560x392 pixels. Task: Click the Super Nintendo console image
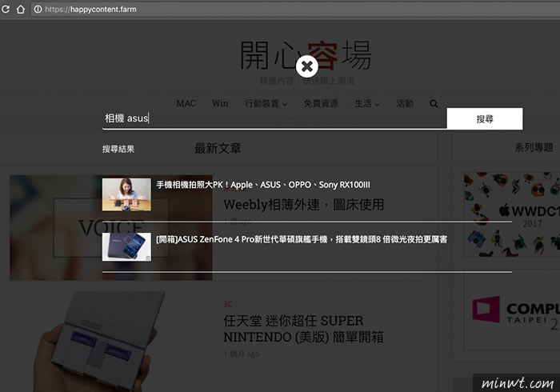[100, 341]
